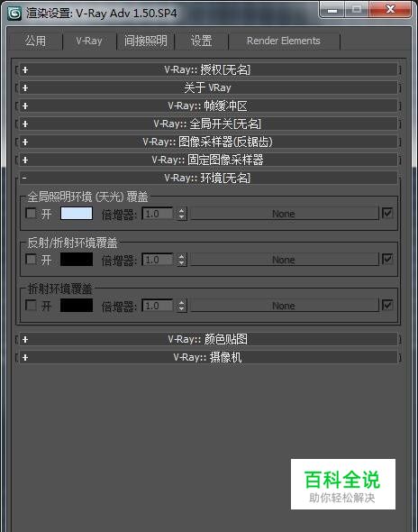Open the Render Elements tab
The height and width of the screenshot is (532, 418).
click(x=284, y=41)
